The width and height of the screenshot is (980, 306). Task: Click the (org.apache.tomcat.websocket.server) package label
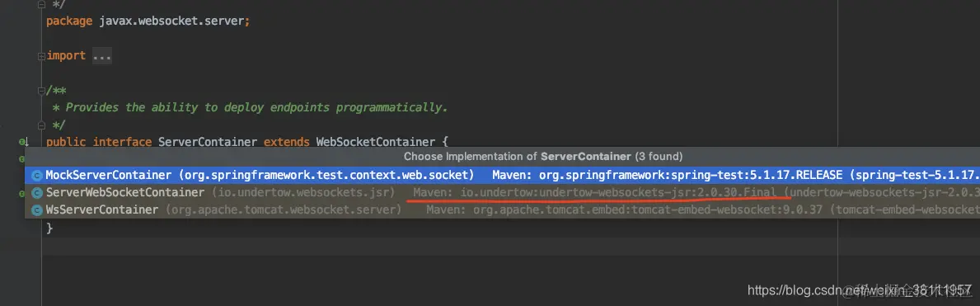pos(284,210)
